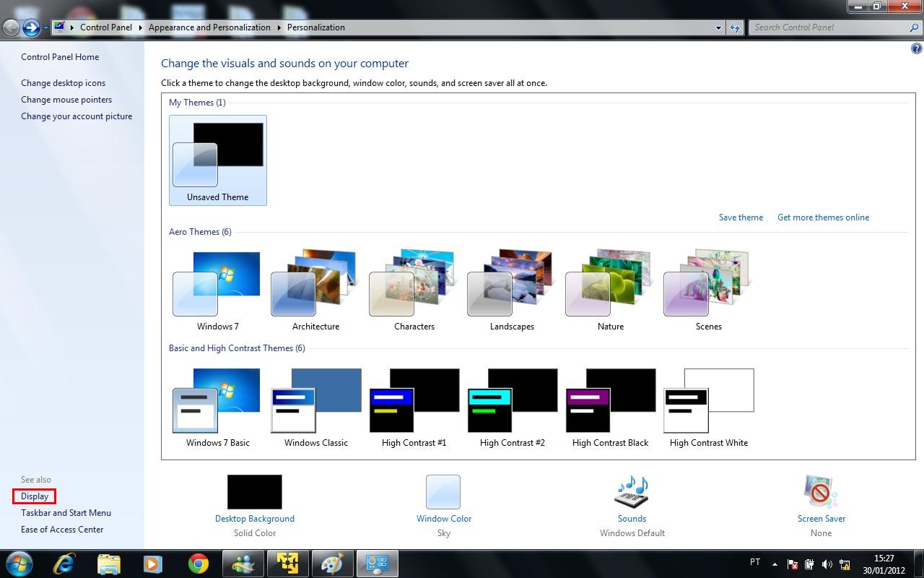Click the magnifier icon in the search box
The height and width of the screenshot is (578, 924).
click(914, 27)
